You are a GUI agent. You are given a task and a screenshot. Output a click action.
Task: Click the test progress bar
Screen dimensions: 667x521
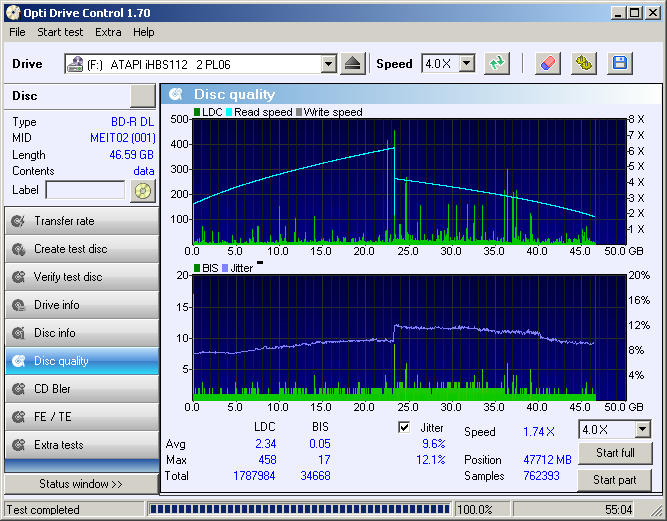[x=299, y=509]
